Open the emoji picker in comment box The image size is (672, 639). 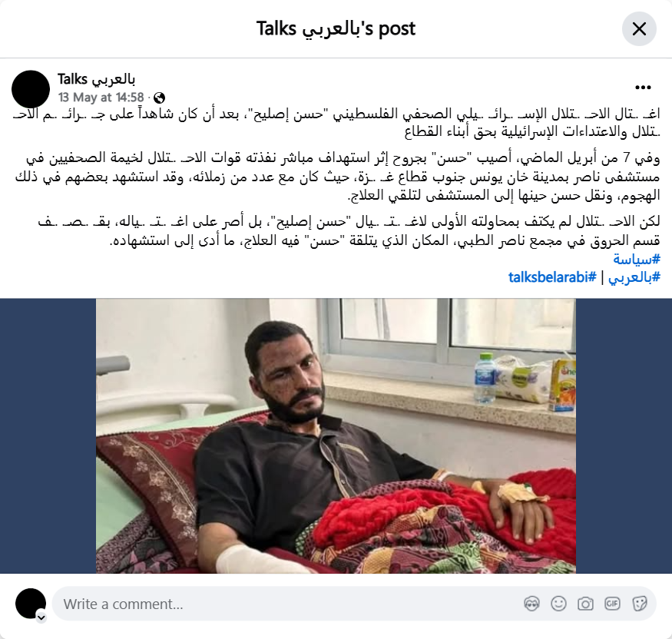558,604
